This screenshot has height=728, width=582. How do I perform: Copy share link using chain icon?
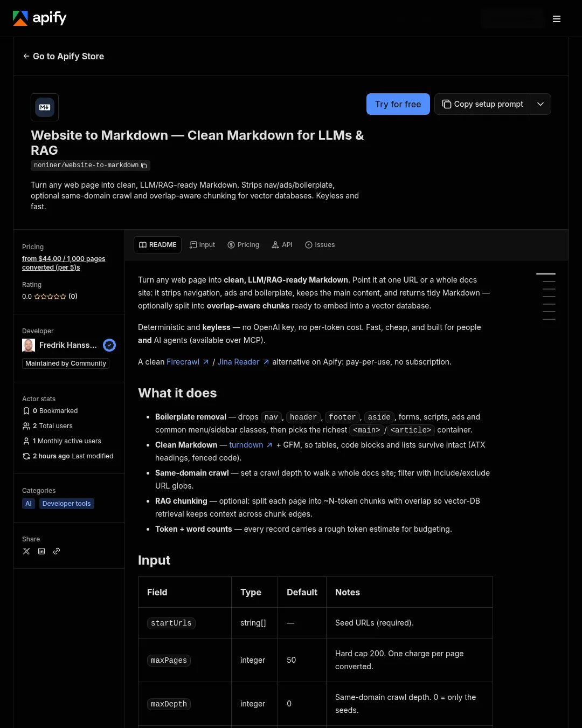[57, 551]
